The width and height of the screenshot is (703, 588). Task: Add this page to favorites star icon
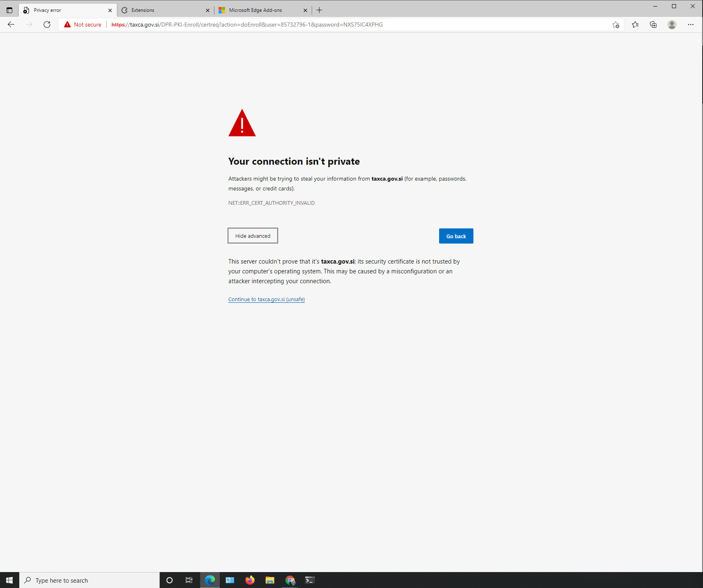coord(616,25)
